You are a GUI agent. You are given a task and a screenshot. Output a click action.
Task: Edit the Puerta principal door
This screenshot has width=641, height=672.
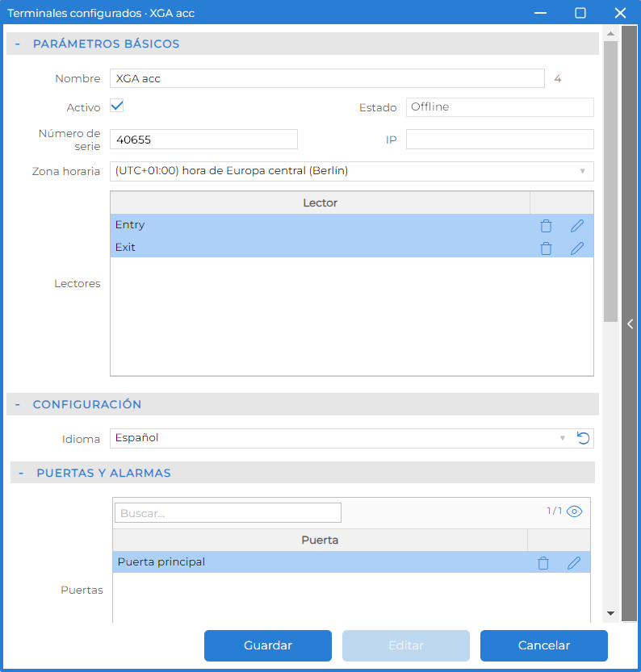tap(574, 563)
